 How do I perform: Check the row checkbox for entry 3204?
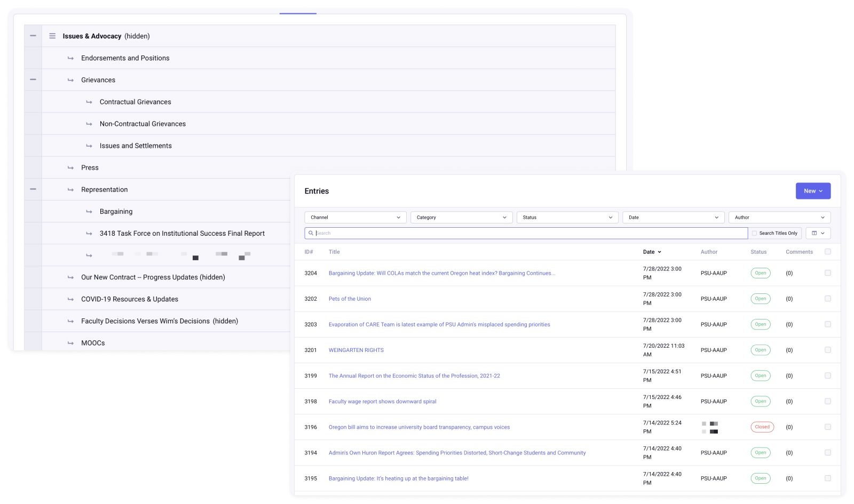pos(828,273)
